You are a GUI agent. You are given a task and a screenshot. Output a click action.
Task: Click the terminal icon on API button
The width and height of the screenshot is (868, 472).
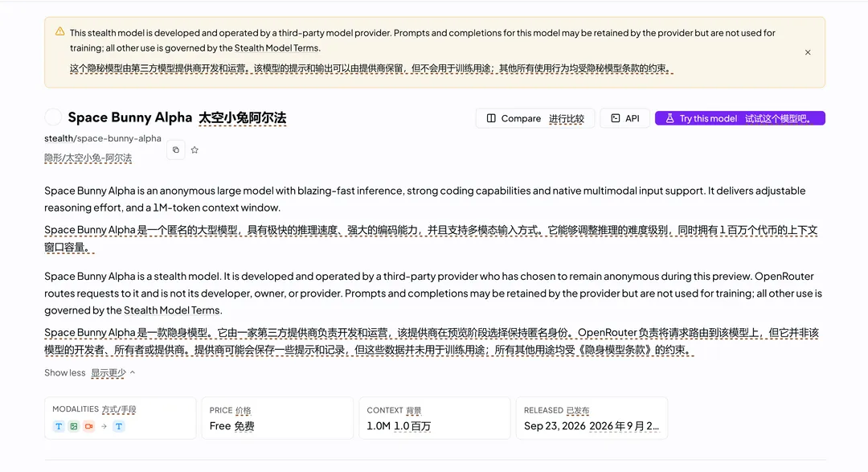[616, 118]
